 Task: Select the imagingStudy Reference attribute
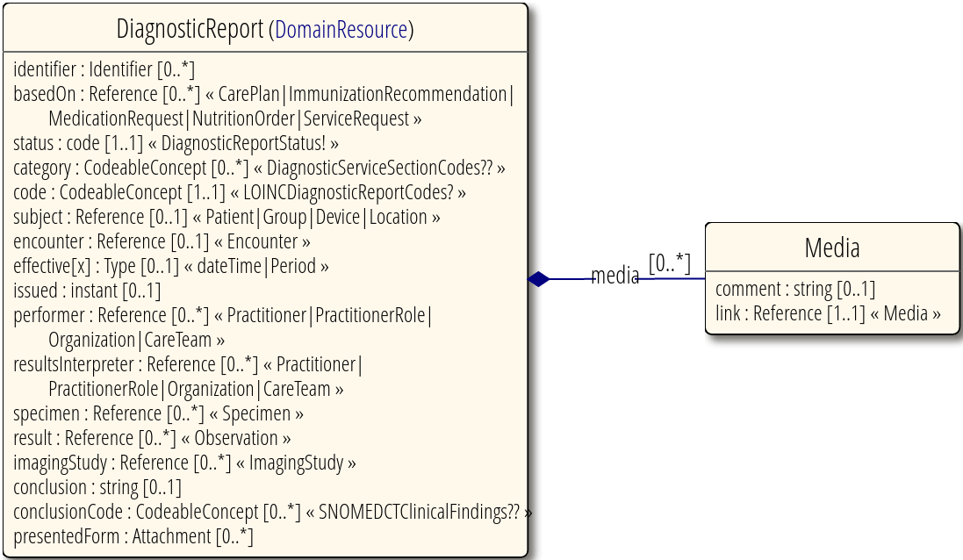(183, 463)
